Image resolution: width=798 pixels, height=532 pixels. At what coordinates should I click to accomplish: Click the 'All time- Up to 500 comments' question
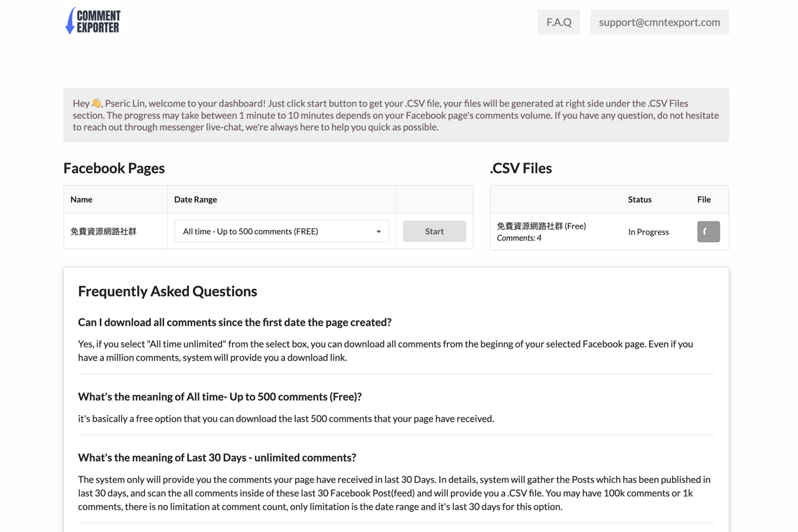click(x=219, y=397)
